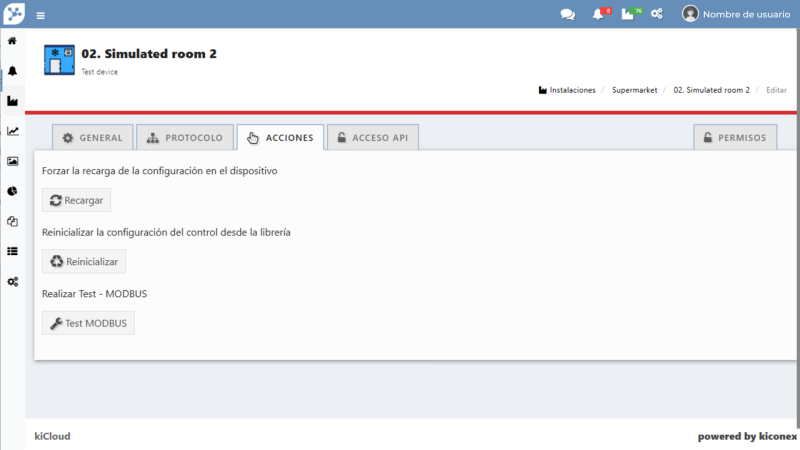Open alarms bell in the sidebar
This screenshot has width=800, height=450.
(x=12, y=71)
